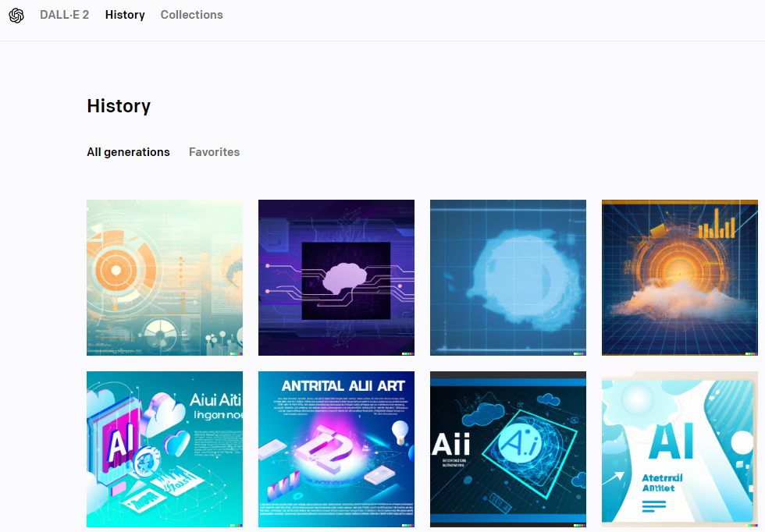Open the DALL·E 2 home link
765x532 pixels.
tap(64, 15)
